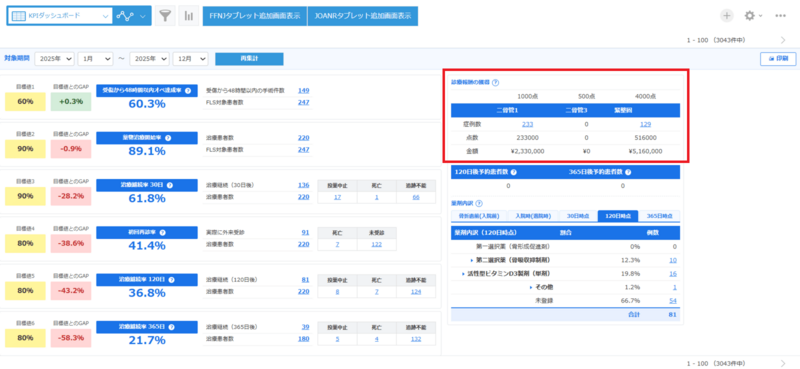Viewport: 800px width, 369px height.
Task: Open the bar chart aggregation icon
Action: [x=189, y=16]
